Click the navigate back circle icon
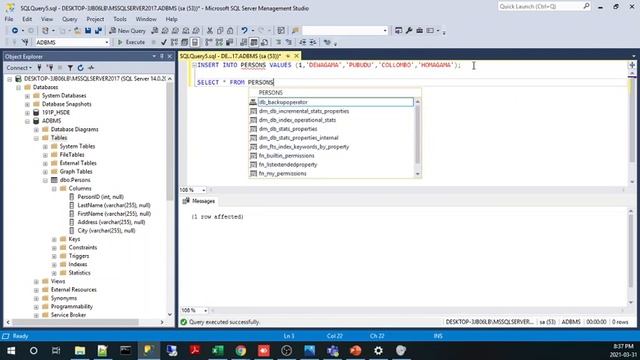This screenshot has height=360, width=640. (x=15, y=31)
